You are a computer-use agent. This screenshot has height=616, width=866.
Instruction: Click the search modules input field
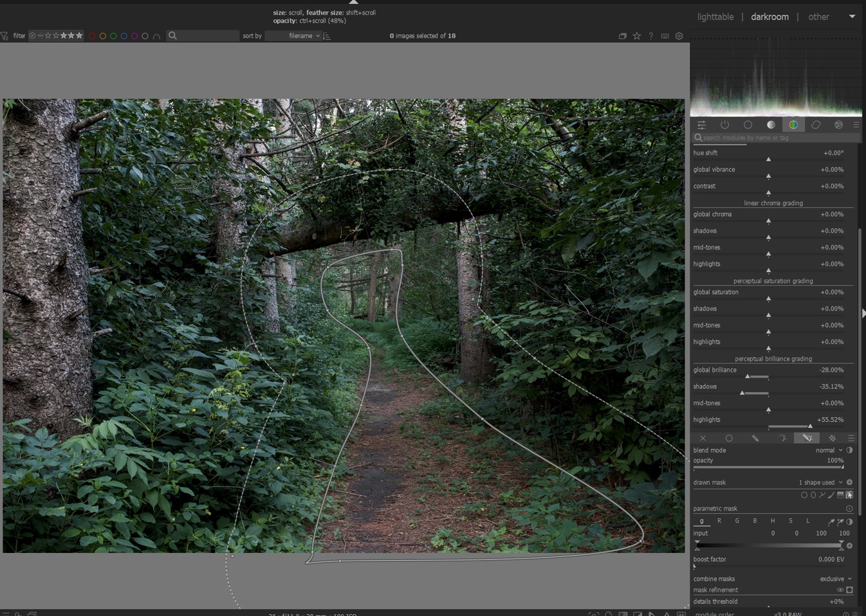tap(778, 138)
